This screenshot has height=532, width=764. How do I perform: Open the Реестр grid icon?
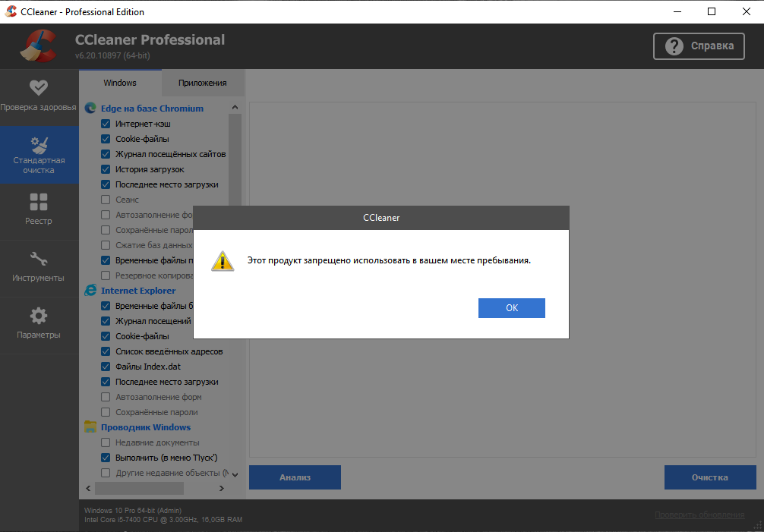39,202
